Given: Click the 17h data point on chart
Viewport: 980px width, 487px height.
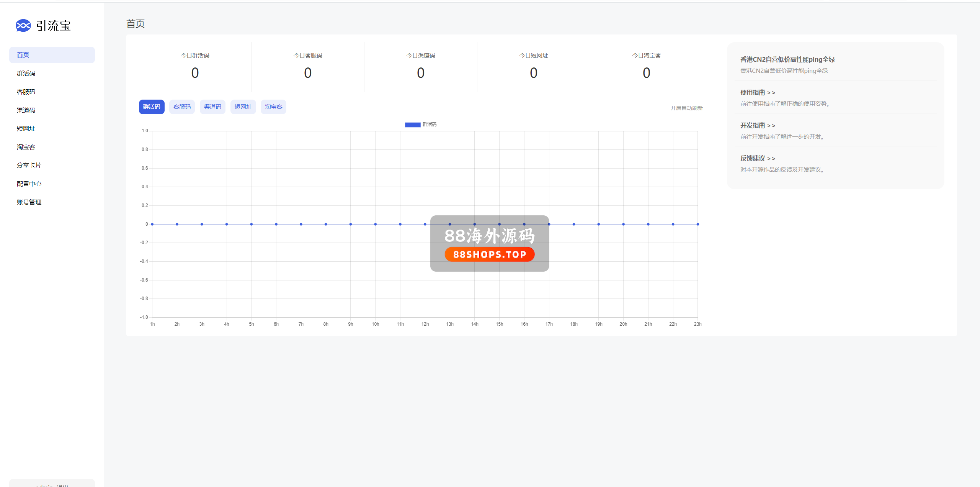Looking at the screenshot, I should coord(549,224).
